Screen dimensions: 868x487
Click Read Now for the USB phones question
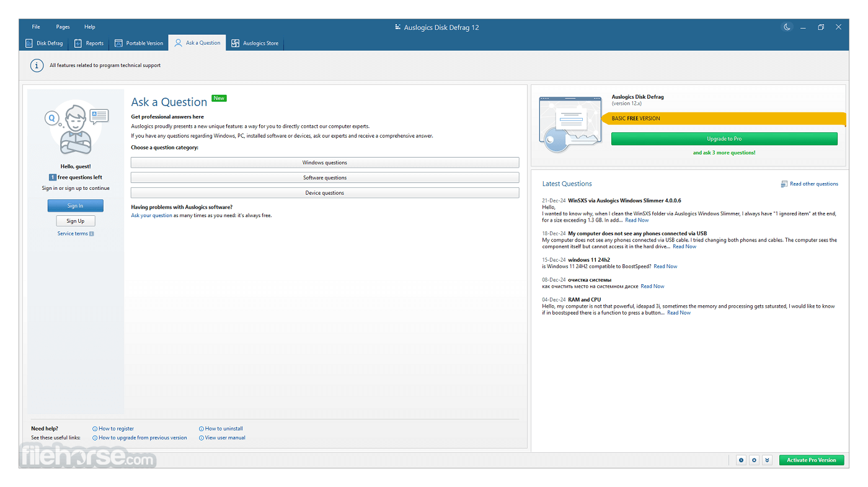pyautogui.click(x=684, y=247)
